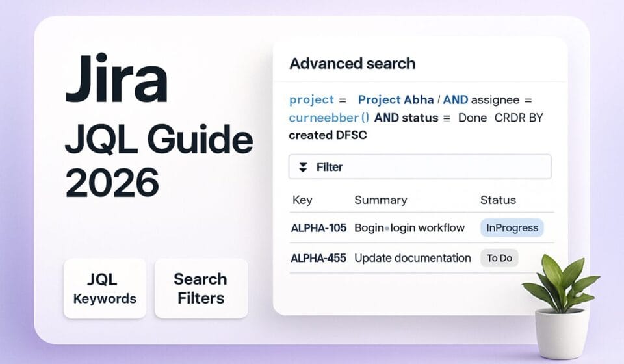This screenshot has width=624, height=364.
Task: Click 'curneebber()' function in the query
Action: 329,118
